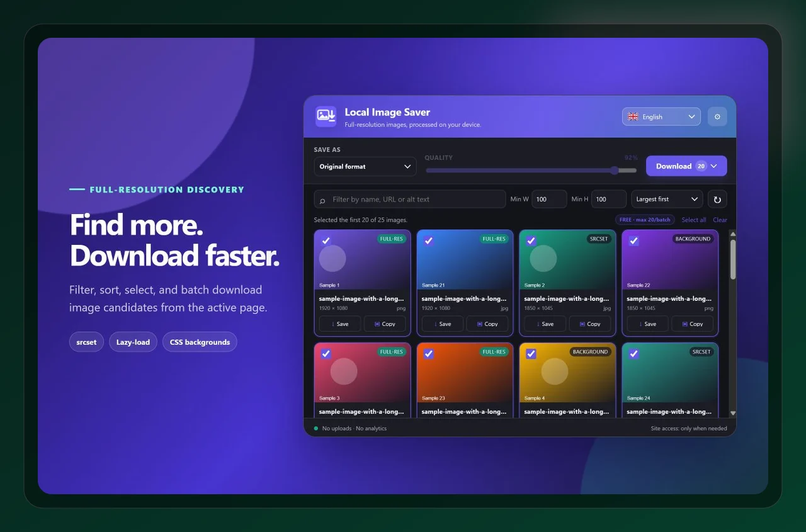This screenshot has height=532, width=806.
Task: Click the FULL-RES badge on Sample 23
Action: [494, 352]
